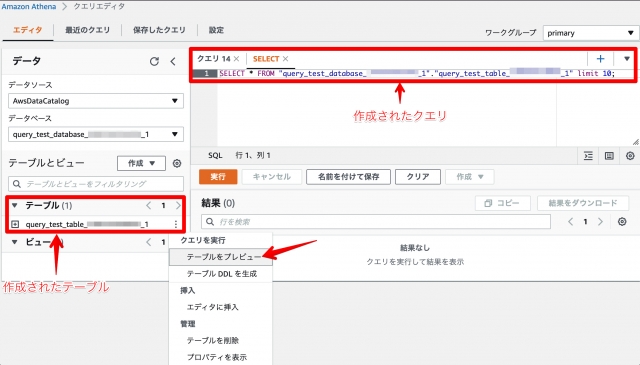Image resolution: width=640 pixels, height=365 pixels.
Task: Focus the テーブルとビューをフィルタリング search field
Action: tap(96, 184)
